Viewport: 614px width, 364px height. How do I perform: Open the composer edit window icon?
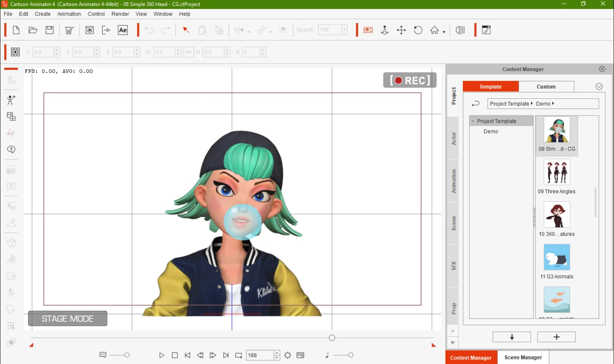(x=486, y=30)
